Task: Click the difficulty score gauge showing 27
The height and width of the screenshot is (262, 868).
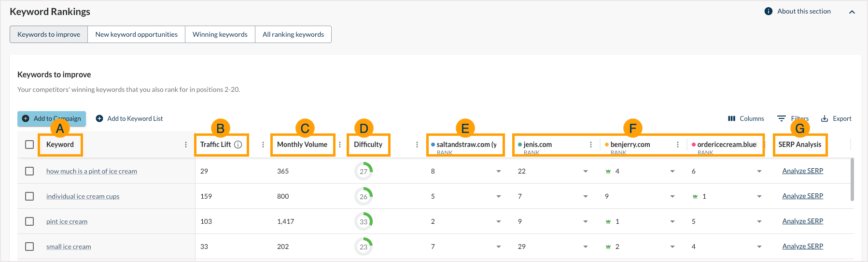Action: click(x=364, y=171)
